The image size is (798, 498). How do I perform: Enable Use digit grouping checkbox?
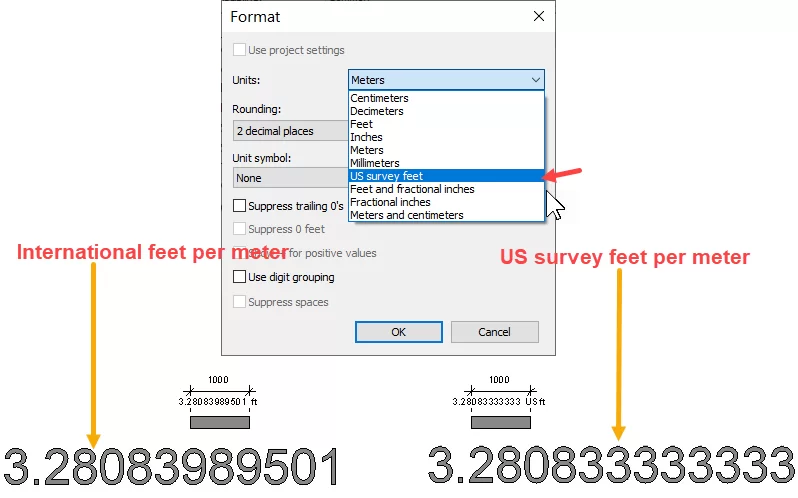point(239,277)
